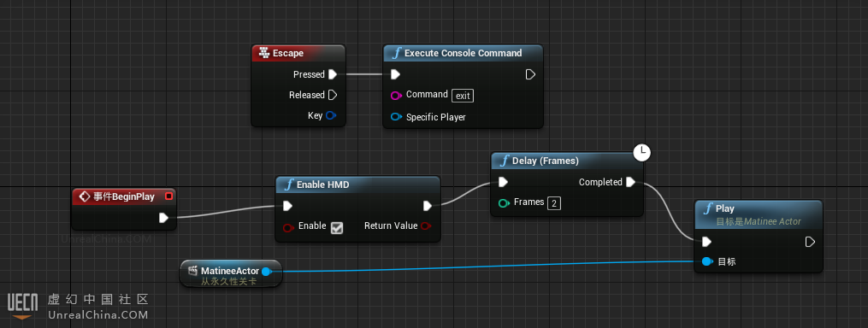Click the Play node's blue target pin

pyautogui.click(x=706, y=261)
